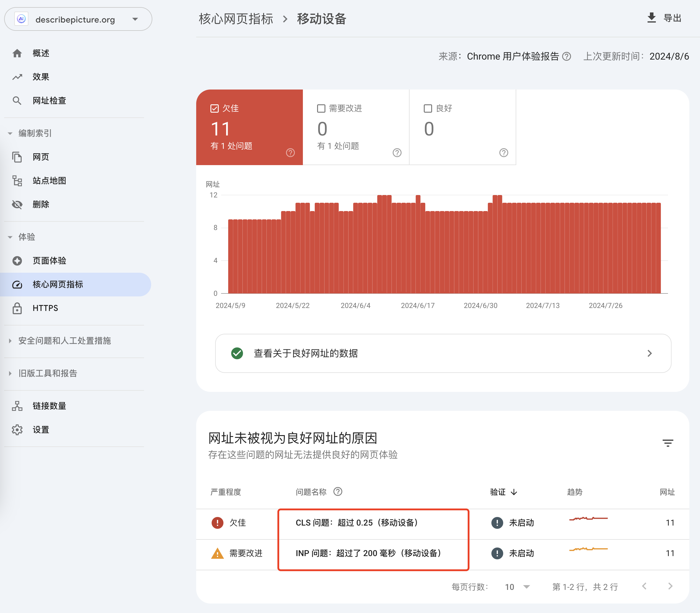The width and height of the screenshot is (700, 613).
Task: Click the 导出 export button
Action: 664,18
